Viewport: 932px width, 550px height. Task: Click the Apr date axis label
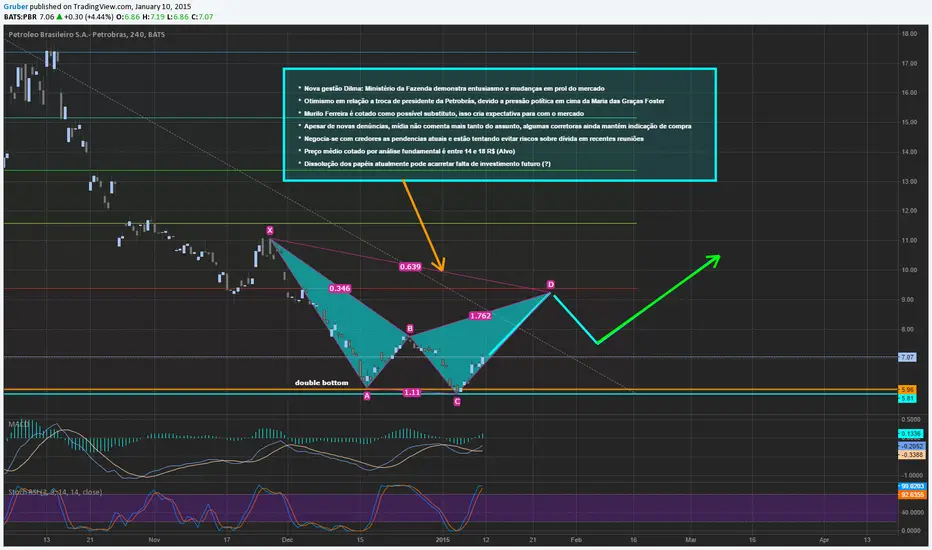click(x=824, y=540)
